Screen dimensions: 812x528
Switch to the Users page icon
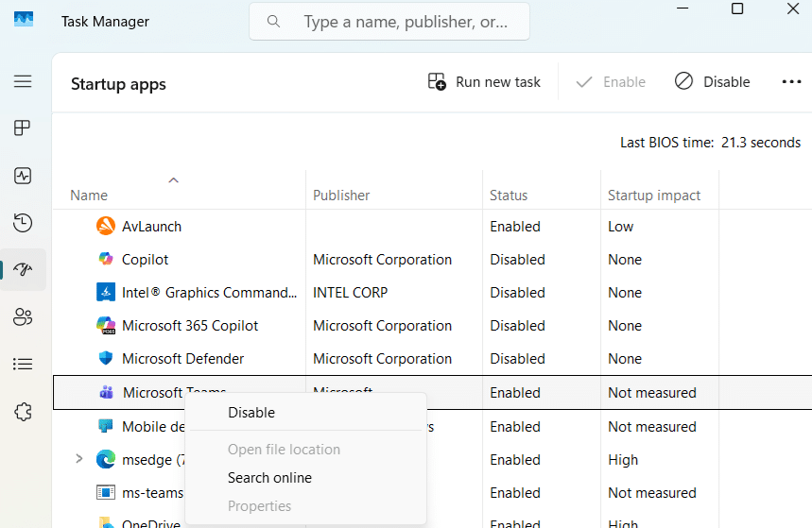click(x=23, y=317)
